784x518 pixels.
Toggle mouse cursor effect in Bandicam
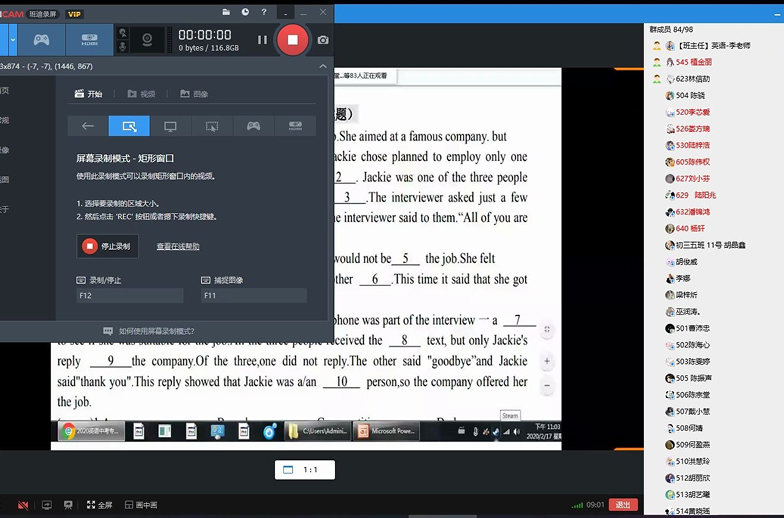122,34
